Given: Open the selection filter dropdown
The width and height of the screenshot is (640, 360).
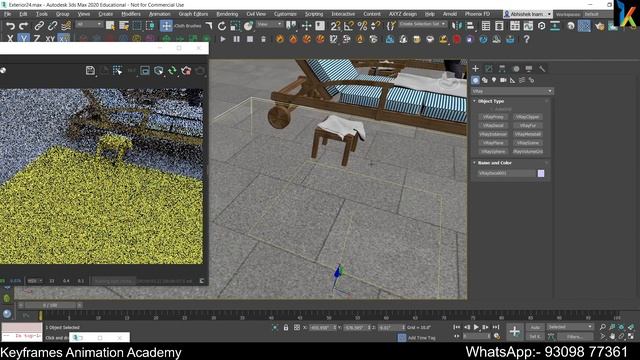Looking at the screenshot, I should coord(89,24).
